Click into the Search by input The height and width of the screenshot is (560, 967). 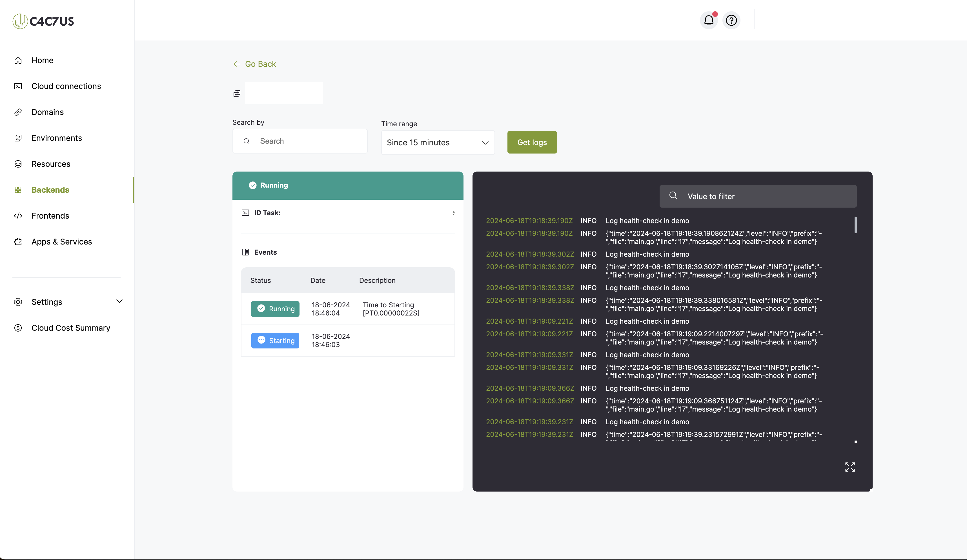coord(300,141)
